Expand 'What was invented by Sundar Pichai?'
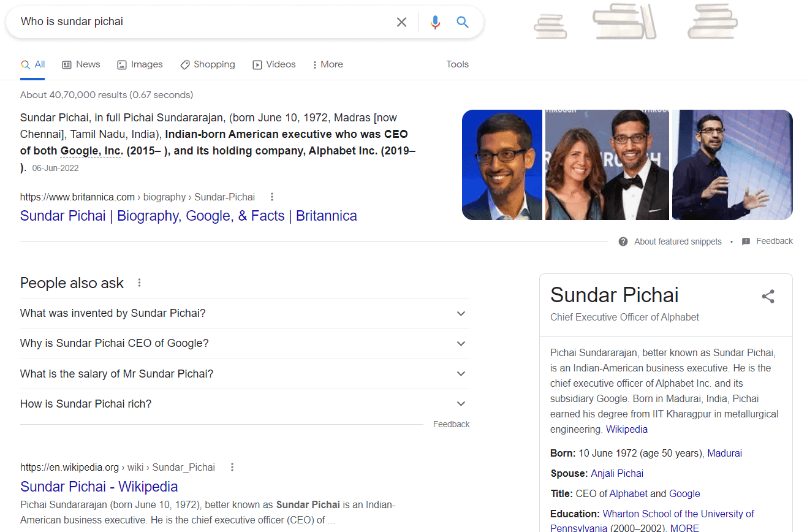This screenshot has width=807, height=532. [x=461, y=313]
